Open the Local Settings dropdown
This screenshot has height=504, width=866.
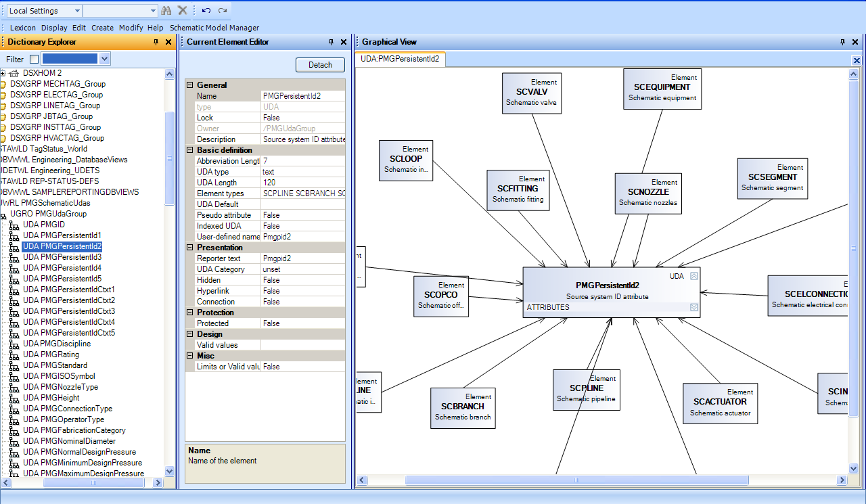77,11
